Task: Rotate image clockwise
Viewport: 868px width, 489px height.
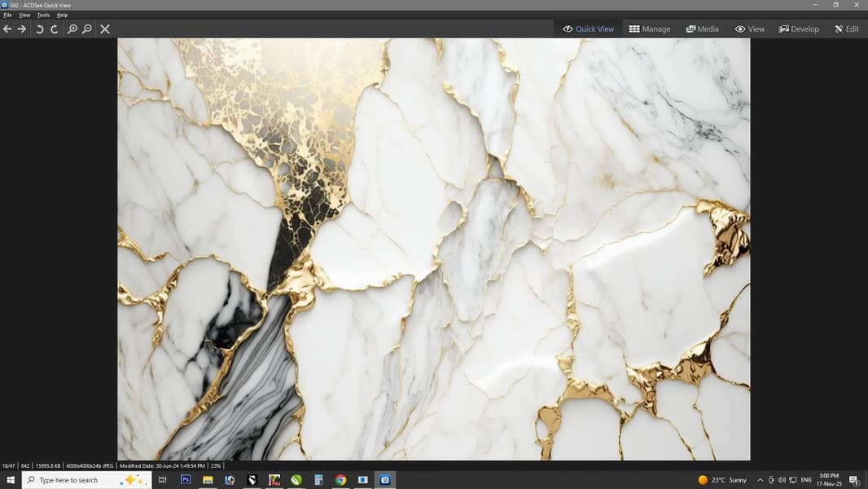Action: coord(55,29)
